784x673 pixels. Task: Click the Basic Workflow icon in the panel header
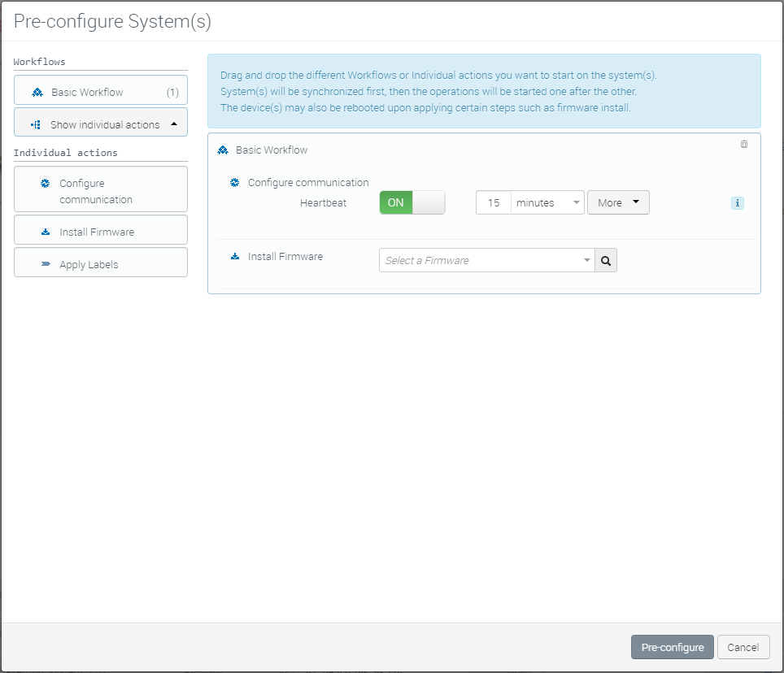pyautogui.click(x=223, y=150)
